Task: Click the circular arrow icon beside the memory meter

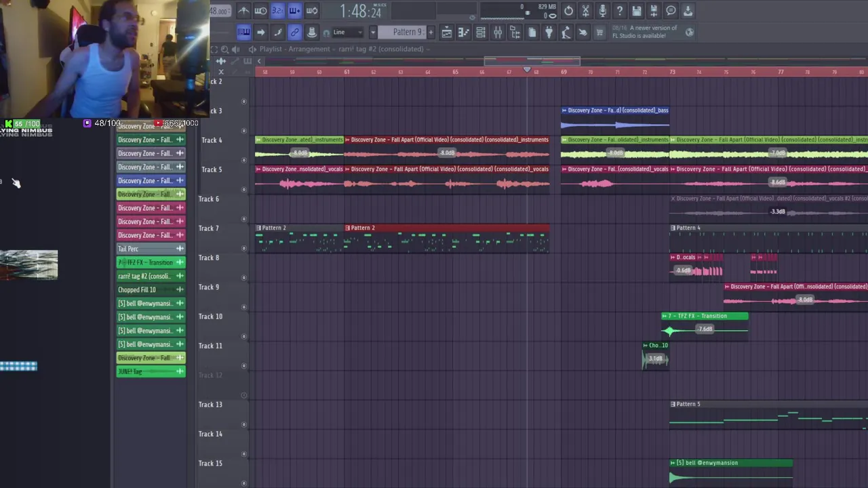Action: pyautogui.click(x=568, y=11)
